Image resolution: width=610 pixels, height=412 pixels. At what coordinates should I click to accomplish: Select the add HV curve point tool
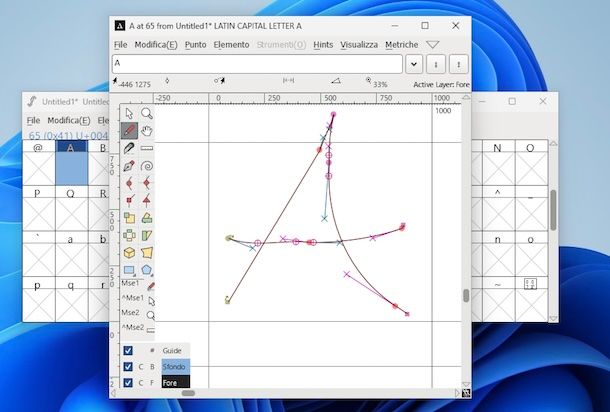[147, 183]
